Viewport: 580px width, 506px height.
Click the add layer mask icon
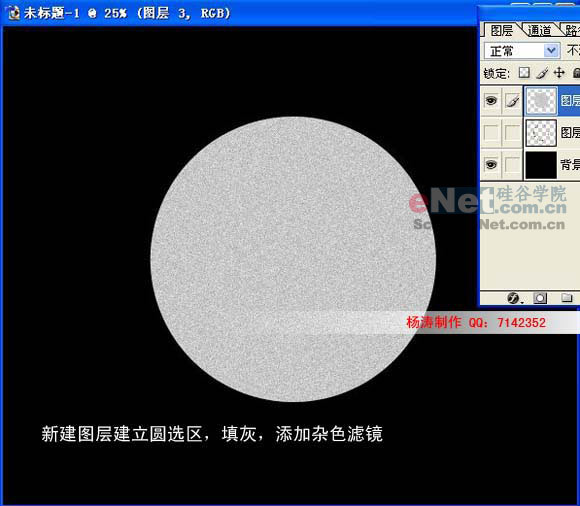coord(540,298)
